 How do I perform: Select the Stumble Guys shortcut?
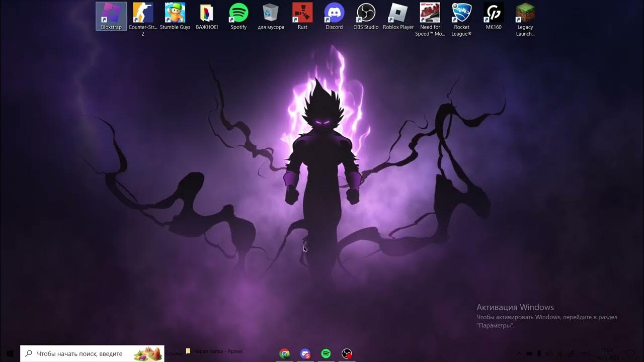(x=175, y=16)
